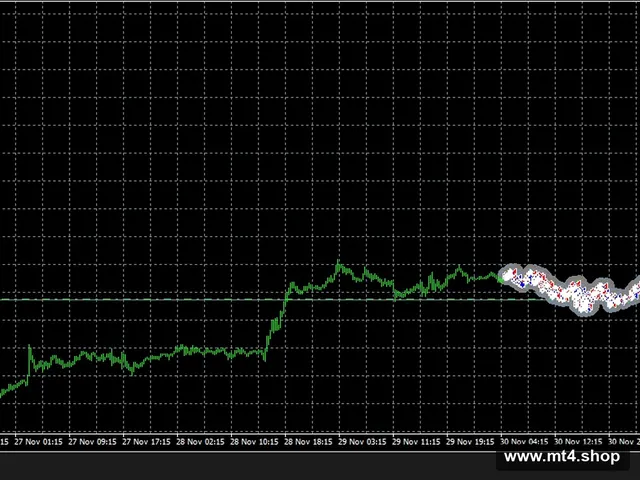
Task: Click the '27 Nov 17:15' time label
Action: click(x=147, y=442)
